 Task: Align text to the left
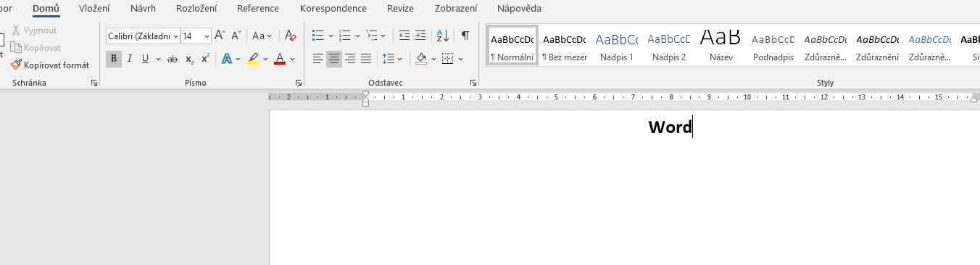pos(318,59)
